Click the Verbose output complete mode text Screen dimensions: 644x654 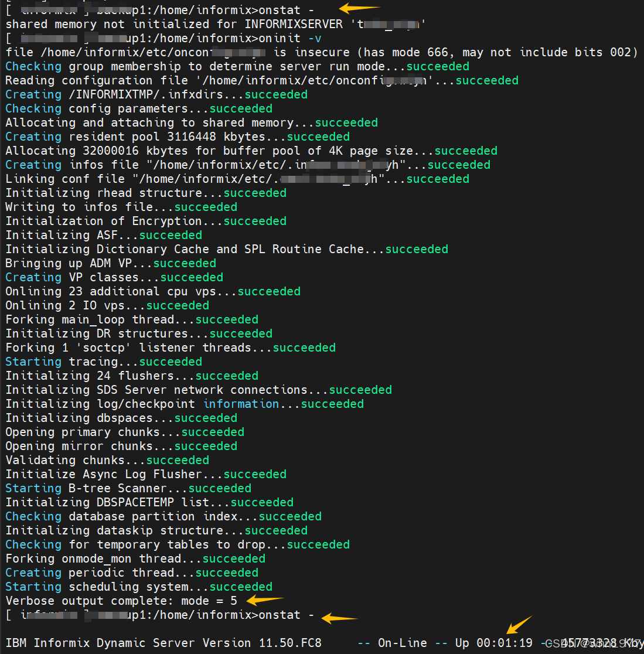point(120,600)
